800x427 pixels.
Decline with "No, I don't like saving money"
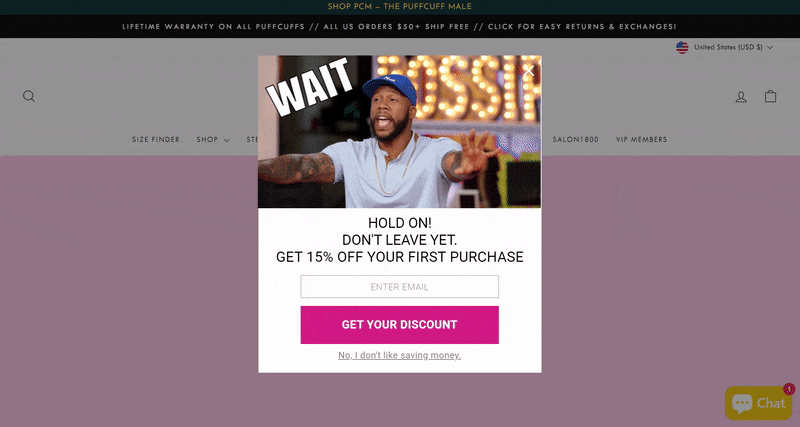tap(399, 355)
